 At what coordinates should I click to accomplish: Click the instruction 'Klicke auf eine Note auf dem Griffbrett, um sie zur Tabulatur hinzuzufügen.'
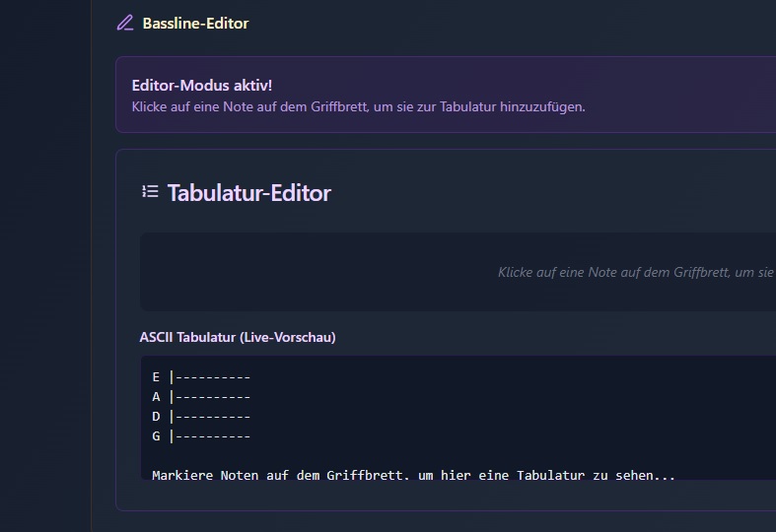tap(358, 106)
